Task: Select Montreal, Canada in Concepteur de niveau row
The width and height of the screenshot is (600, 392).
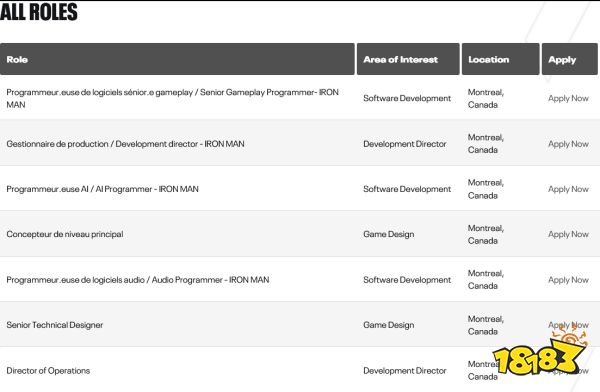Action: (x=486, y=234)
